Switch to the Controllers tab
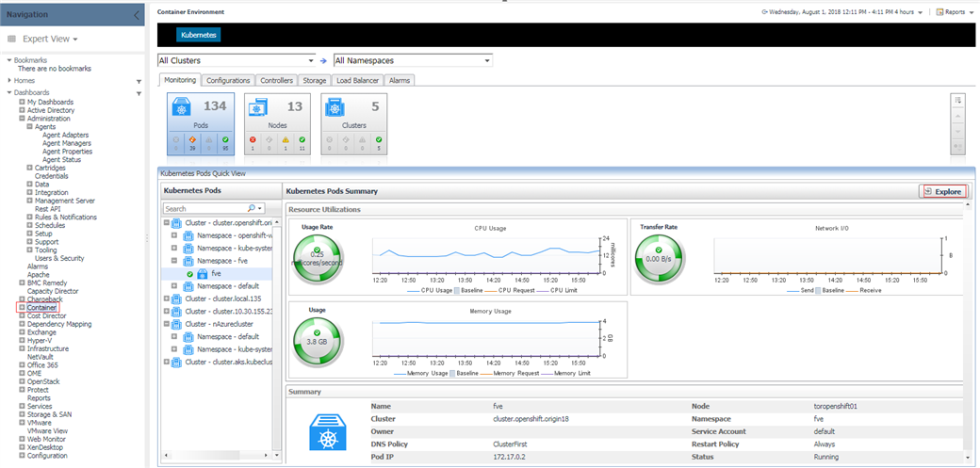This screenshot has width=980, height=468. click(276, 81)
